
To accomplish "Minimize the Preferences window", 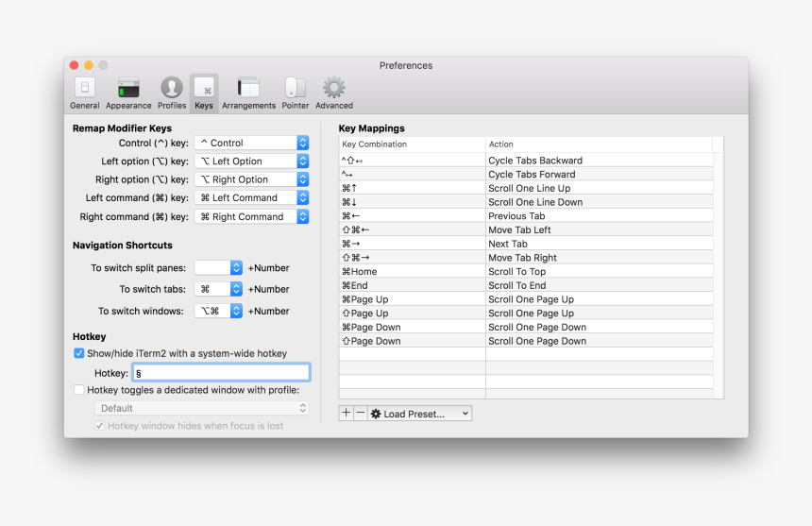I will tap(89, 65).
